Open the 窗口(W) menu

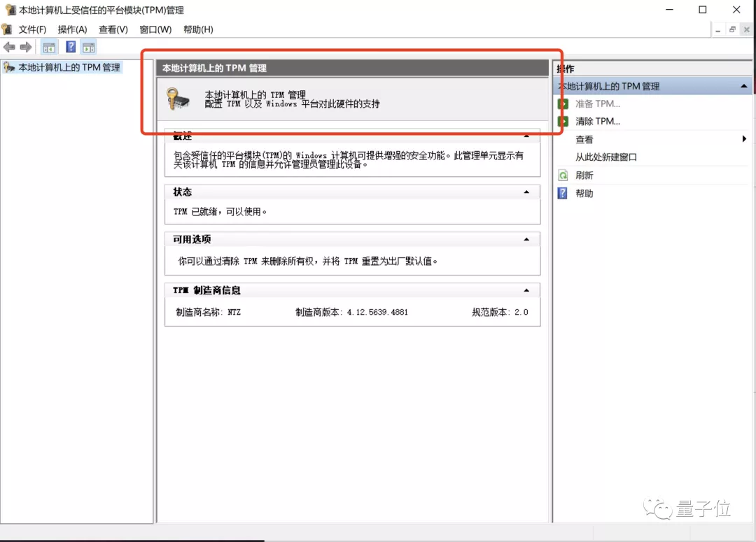(156, 29)
